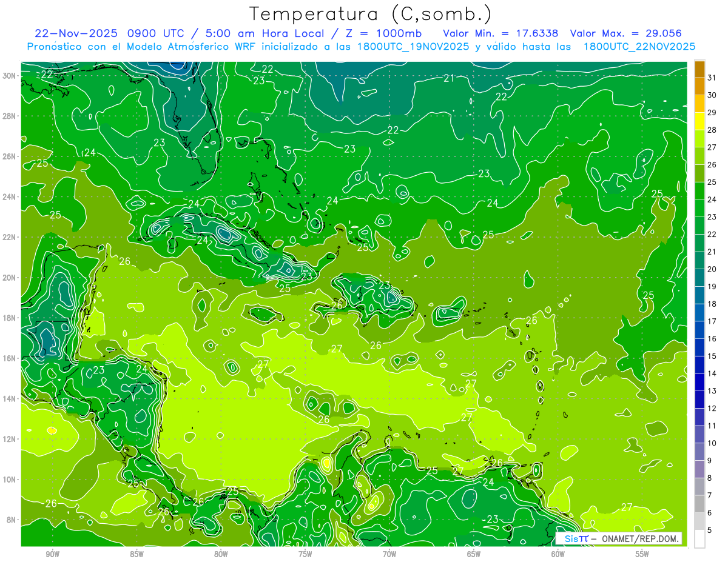The width and height of the screenshot is (728, 562).
Task: Click the 'Valor Min. = 17.6338' value
Action: (x=500, y=33)
